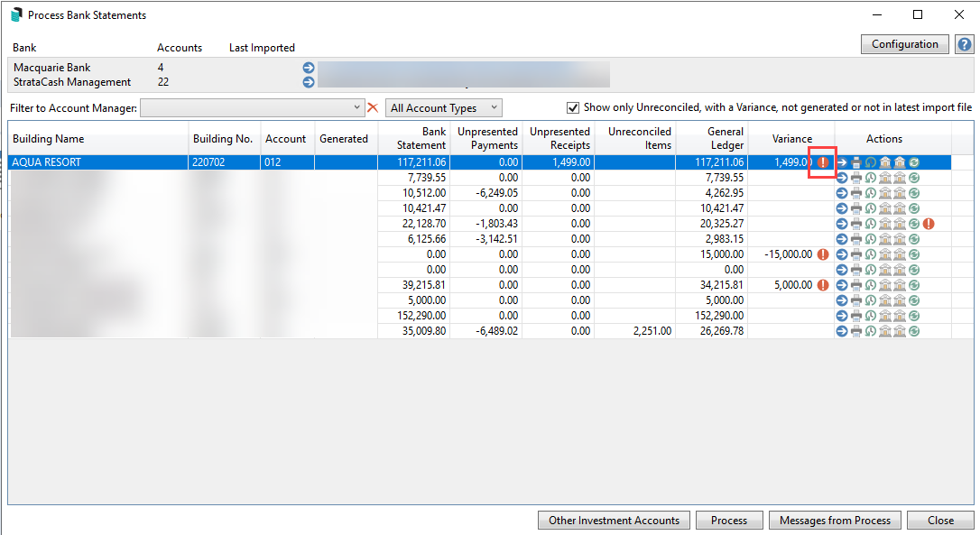
Task: Print the AQUA RESORT row using printer icon
Action: pos(856,162)
